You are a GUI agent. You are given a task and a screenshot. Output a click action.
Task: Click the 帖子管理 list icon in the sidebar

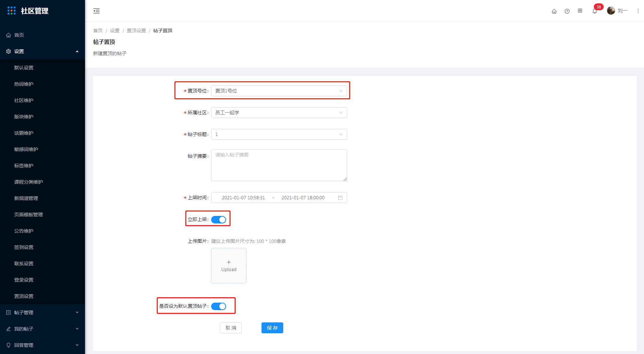point(9,313)
